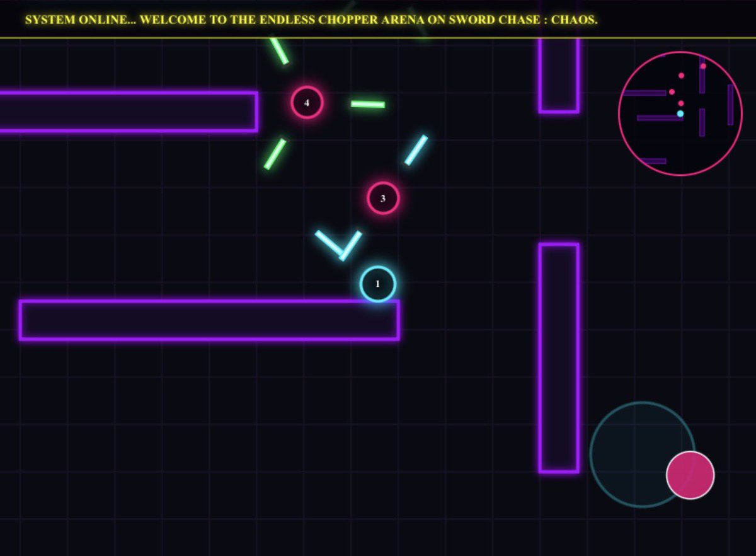
Task: Click the purple wall left of enemy 4
Action: 128,112
